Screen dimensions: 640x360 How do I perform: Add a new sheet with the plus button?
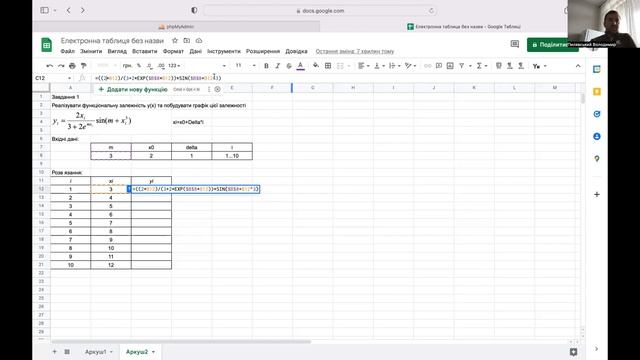(54, 352)
